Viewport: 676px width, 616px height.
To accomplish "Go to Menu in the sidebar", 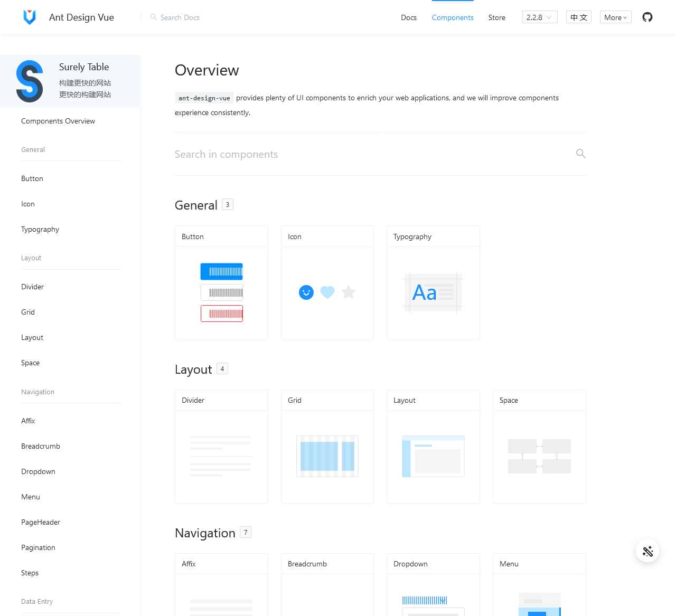I will coord(31,497).
